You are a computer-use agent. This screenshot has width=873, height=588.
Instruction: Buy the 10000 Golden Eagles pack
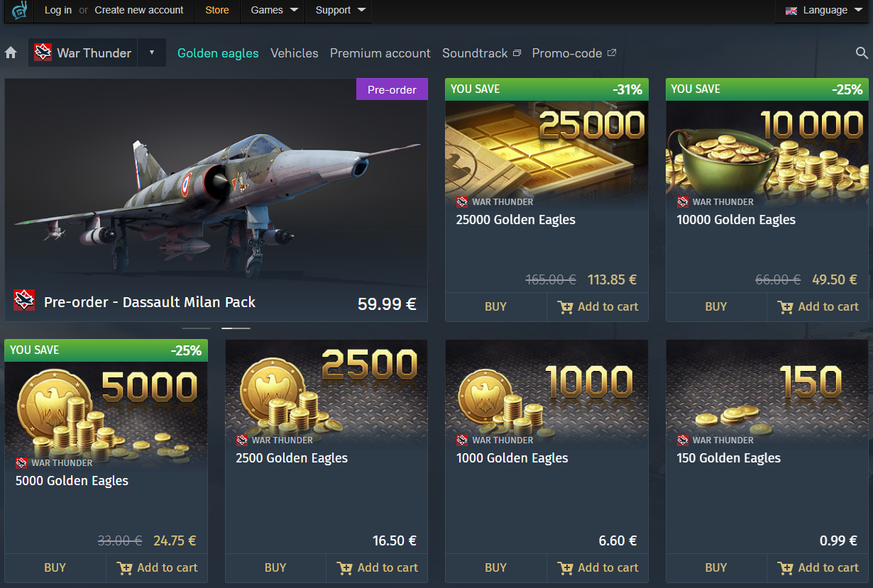point(716,307)
